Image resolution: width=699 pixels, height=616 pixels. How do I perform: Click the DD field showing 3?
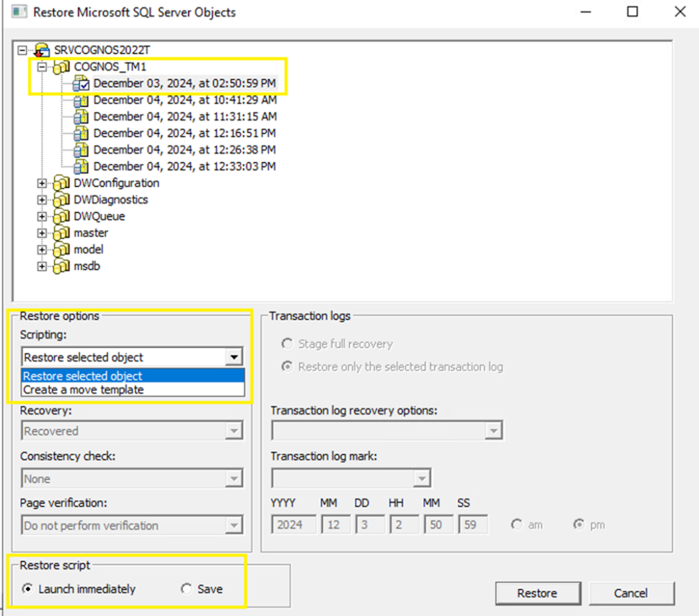point(370,524)
